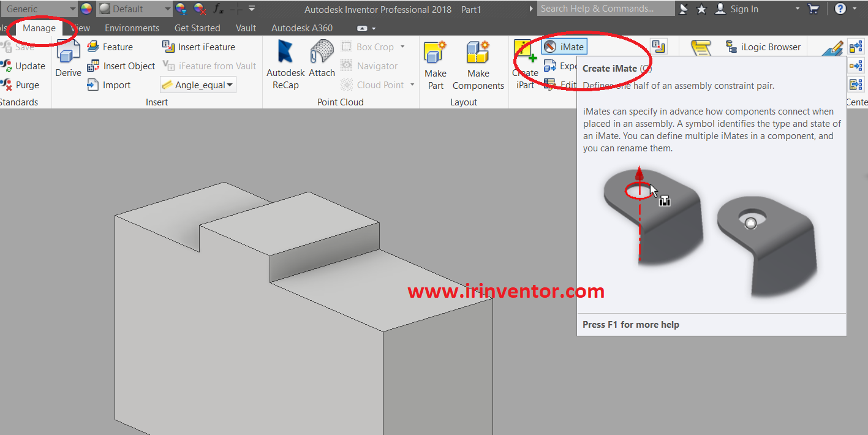
Task: Click the iMate command button
Action: coord(564,47)
